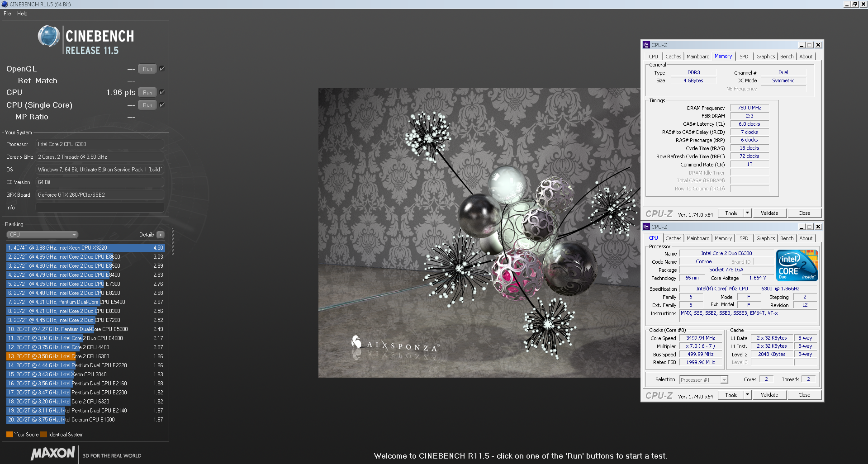Switch to SPD tab in lower CPU-Z window

[x=744, y=238]
